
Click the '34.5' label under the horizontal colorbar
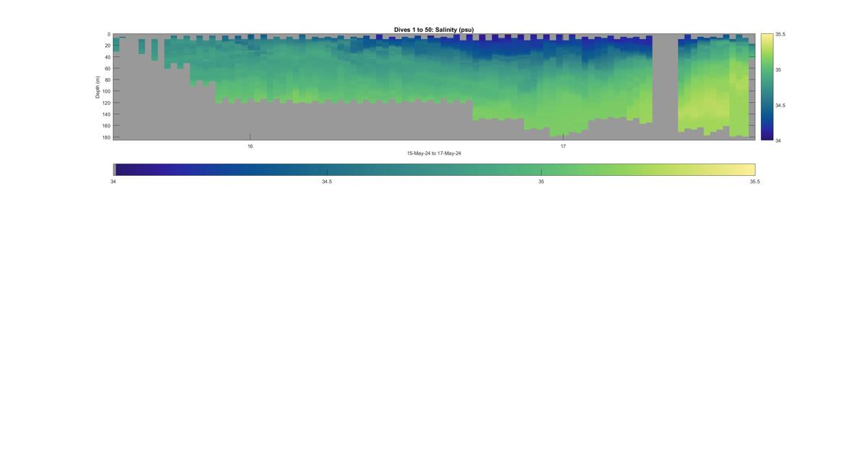(327, 182)
